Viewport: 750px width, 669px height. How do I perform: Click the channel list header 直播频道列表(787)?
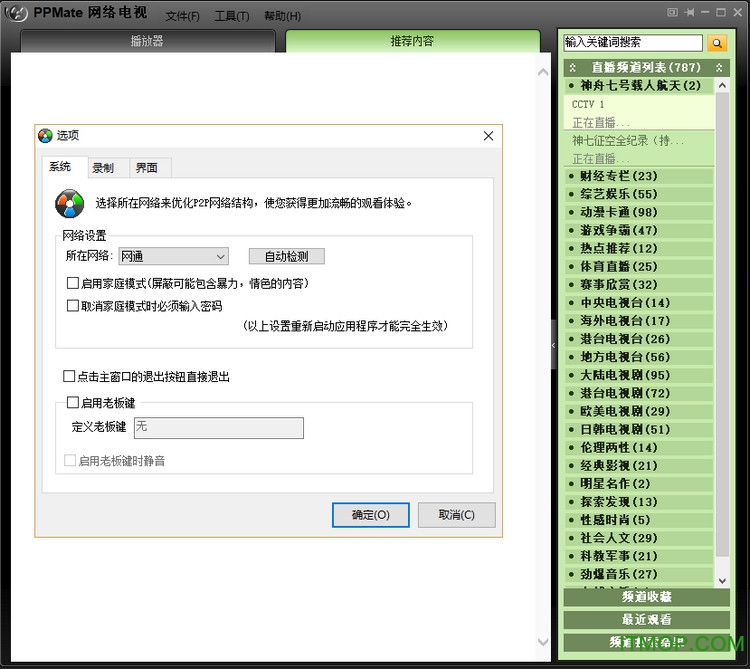pos(646,67)
